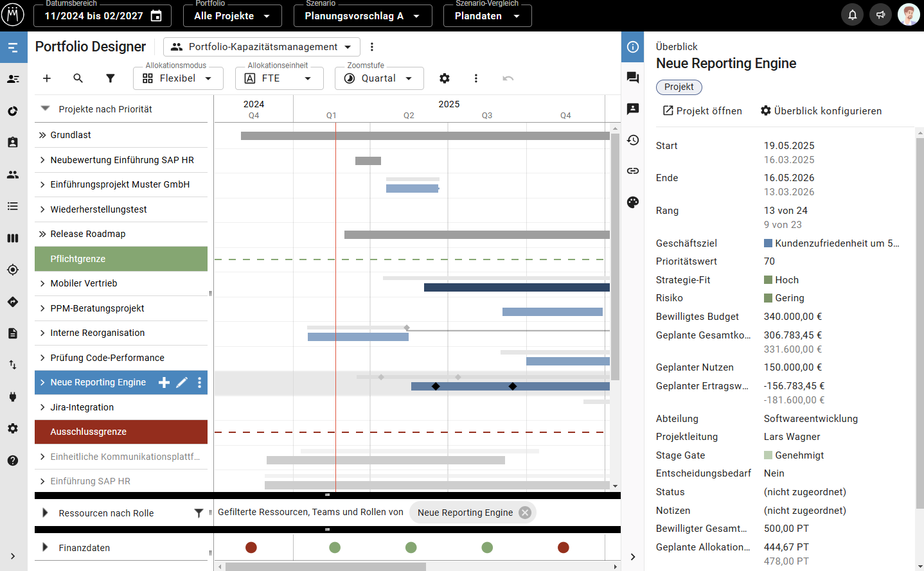Click the Geschäftsziel blue color swatch

tap(768, 243)
